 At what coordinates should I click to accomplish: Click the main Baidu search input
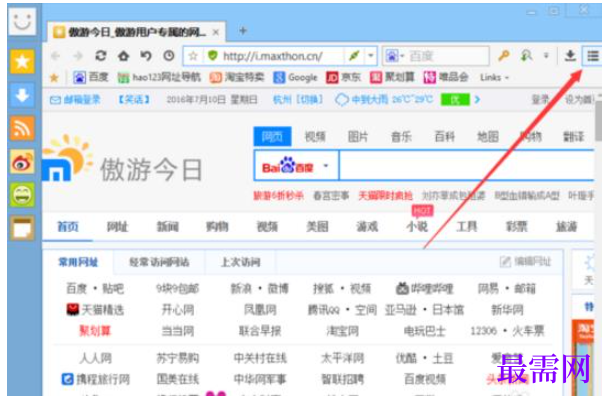(467, 166)
